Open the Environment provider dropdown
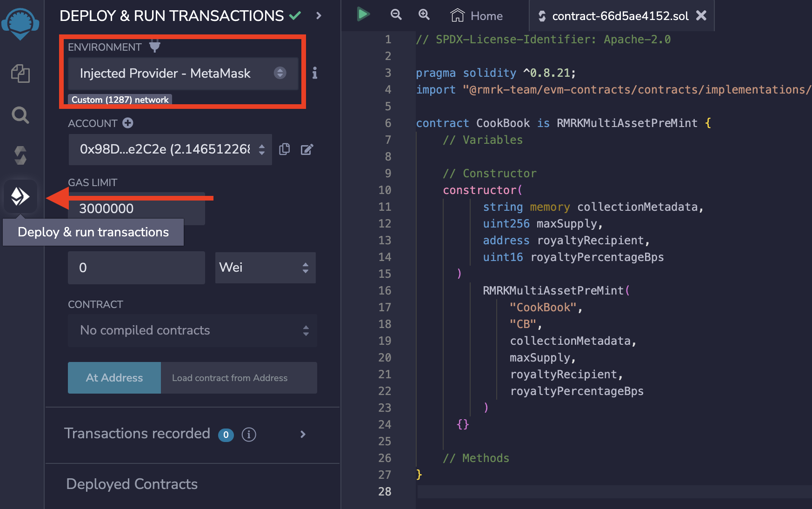Viewport: 812px width, 509px height. pyautogui.click(x=183, y=73)
